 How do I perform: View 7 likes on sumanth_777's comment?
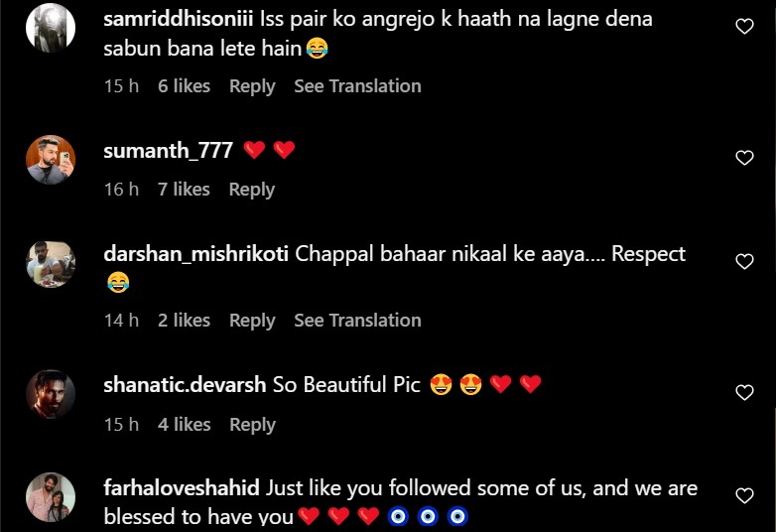pyautogui.click(x=185, y=190)
